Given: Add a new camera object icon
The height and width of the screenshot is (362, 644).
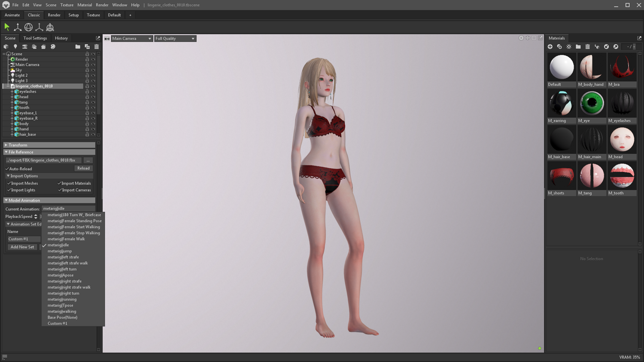Looking at the screenshot, I should (x=24, y=47).
